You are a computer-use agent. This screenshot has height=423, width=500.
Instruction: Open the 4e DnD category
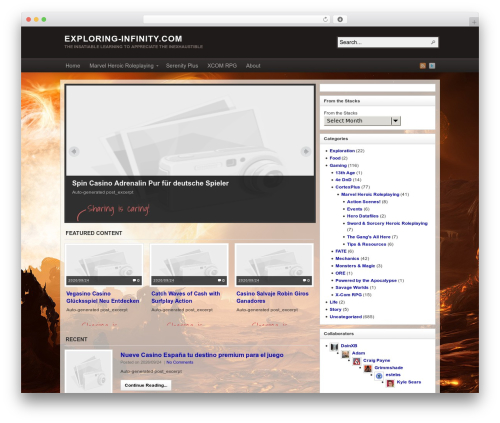tap(343, 180)
